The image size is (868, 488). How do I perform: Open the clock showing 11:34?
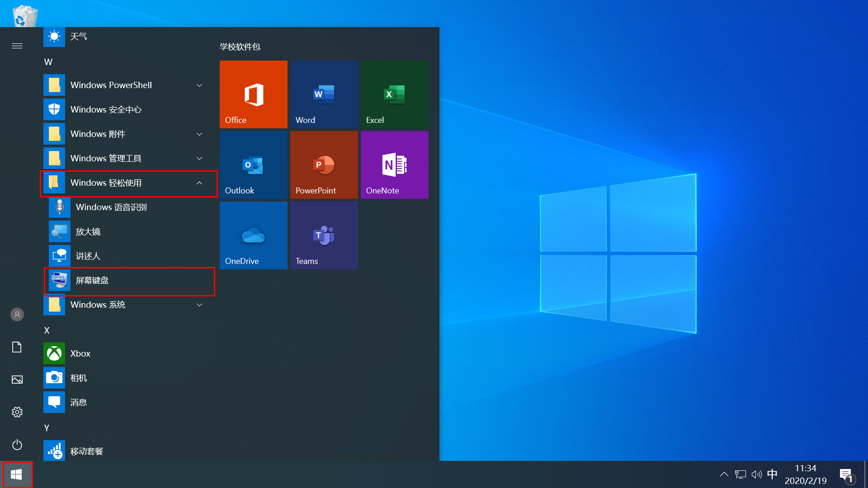coord(806,474)
